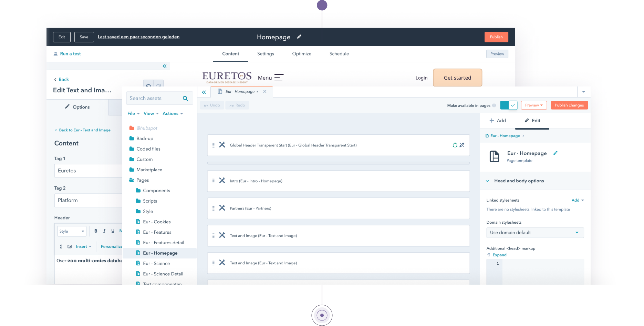Click the Euretos logo
This screenshot has width=644, height=326.
click(x=227, y=77)
